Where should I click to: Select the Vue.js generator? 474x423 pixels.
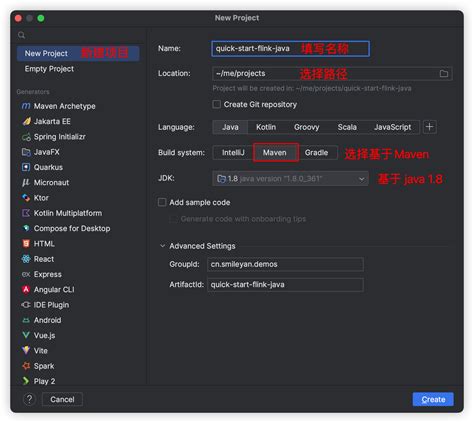click(x=38, y=335)
